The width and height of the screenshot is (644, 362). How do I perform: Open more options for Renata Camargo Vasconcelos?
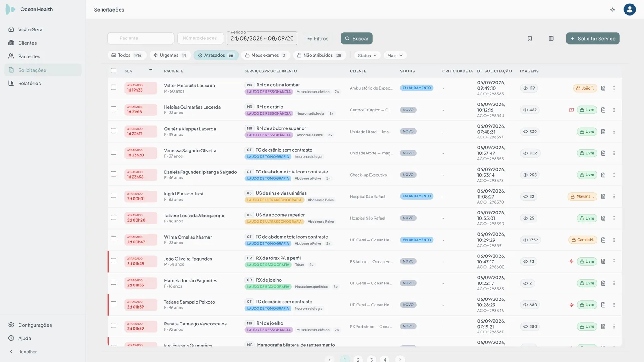[614, 327]
